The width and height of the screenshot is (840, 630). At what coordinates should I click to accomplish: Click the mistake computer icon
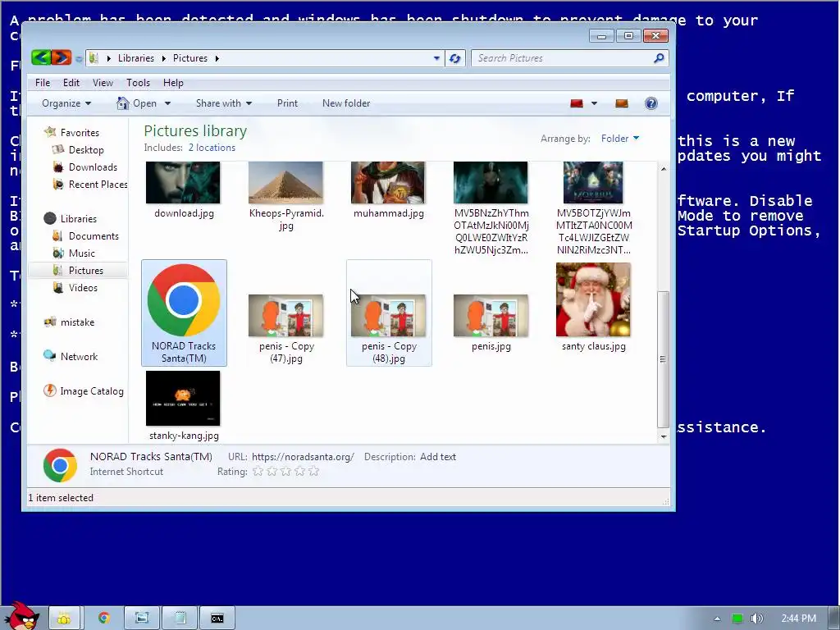pos(50,322)
